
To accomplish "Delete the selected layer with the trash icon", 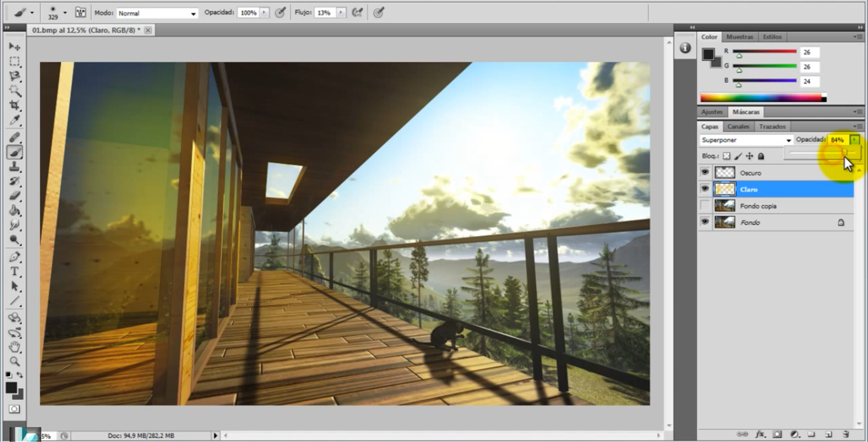I will point(846,434).
